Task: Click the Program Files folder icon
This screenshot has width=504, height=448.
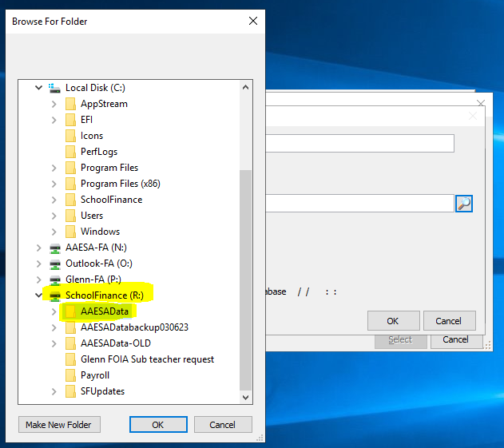Action: [70, 168]
